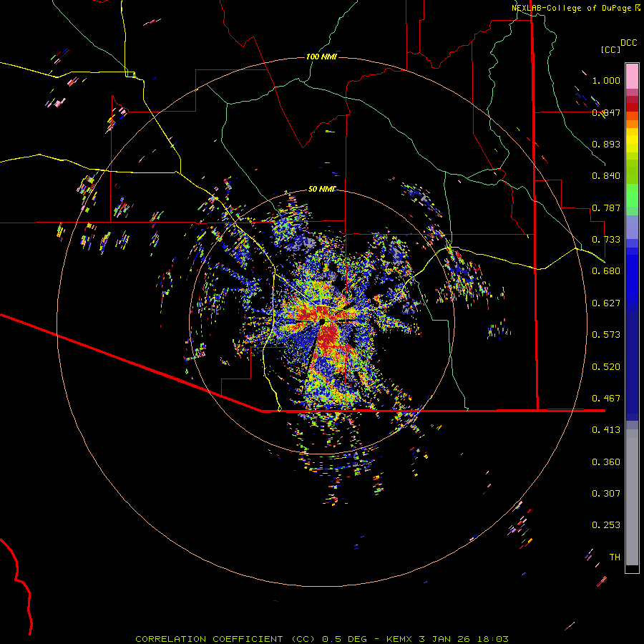Click the 0.733 scale value
This screenshot has width=644, height=644.
[606, 240]
